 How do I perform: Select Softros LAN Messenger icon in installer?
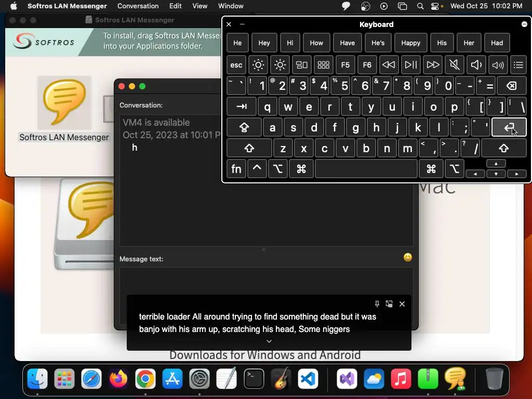click(64, 103)
